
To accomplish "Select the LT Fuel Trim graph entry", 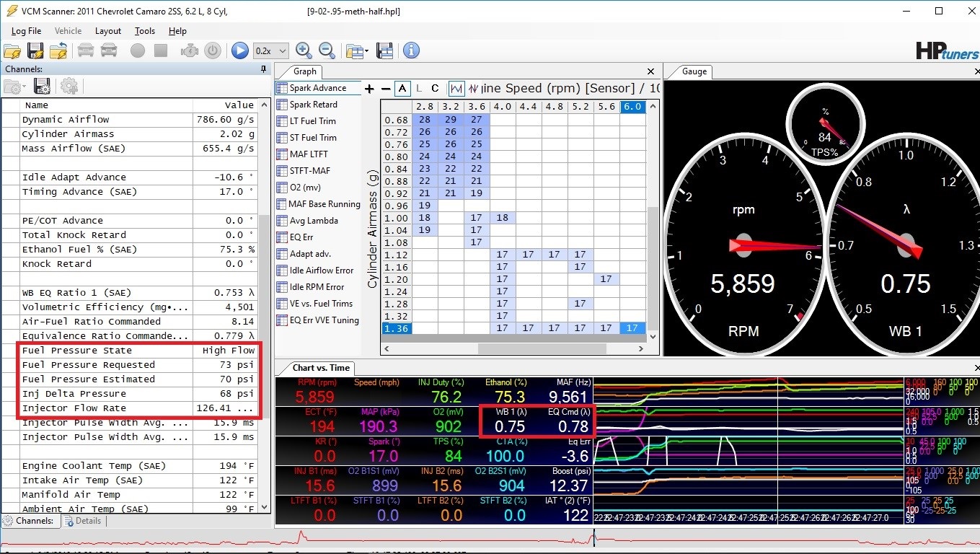I will pyautogui.click(x=313, y=121).
